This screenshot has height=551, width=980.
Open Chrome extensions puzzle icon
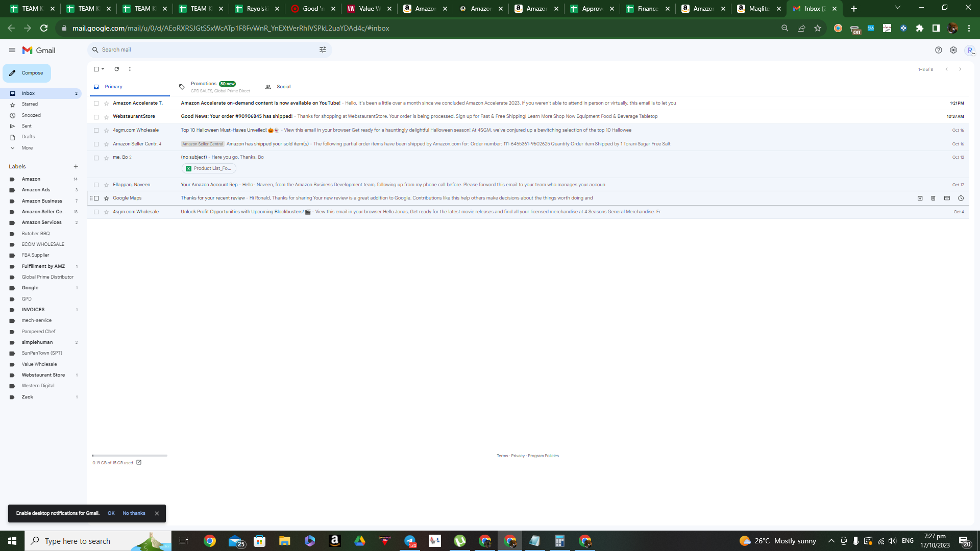(920, 28)
